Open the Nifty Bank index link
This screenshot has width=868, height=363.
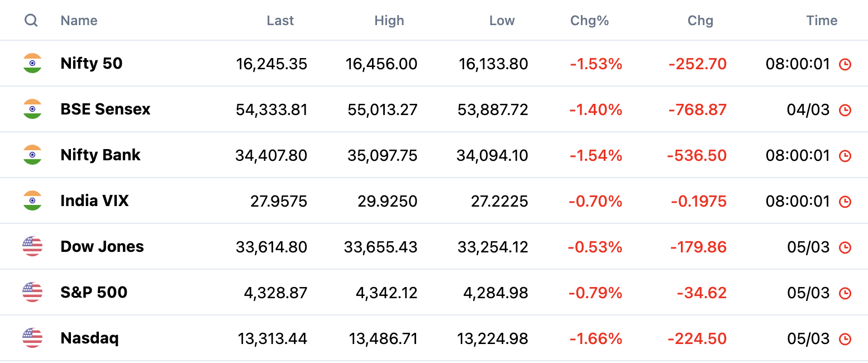[101, 155]
